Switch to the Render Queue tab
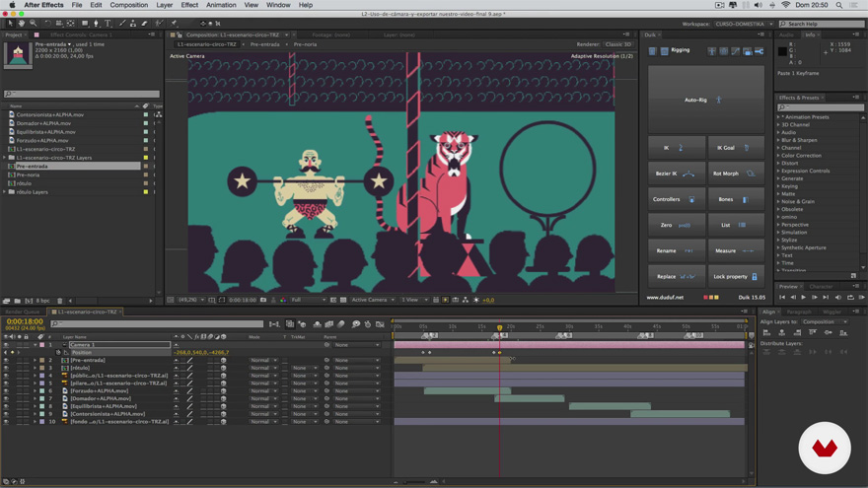The width and height of the screenshot is (868, 488). (23, 313)
